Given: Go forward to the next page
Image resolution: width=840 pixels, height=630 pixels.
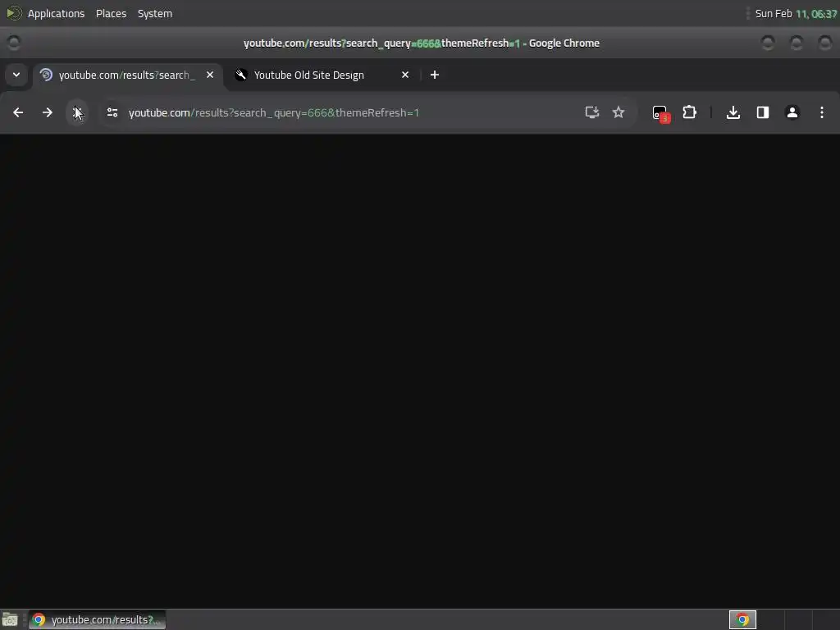Looking at the screenshot, I should [48, 112].
